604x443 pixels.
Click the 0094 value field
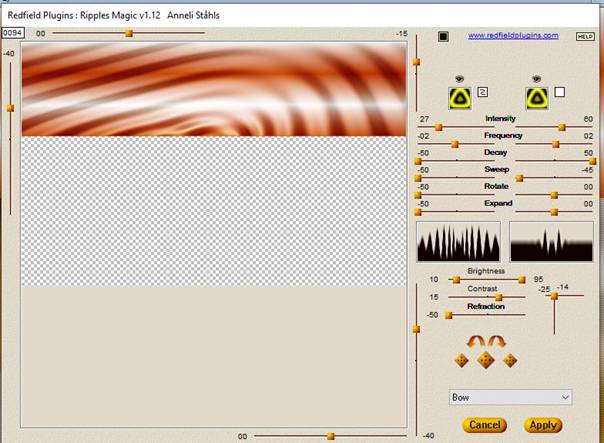(x=13, y=33)
